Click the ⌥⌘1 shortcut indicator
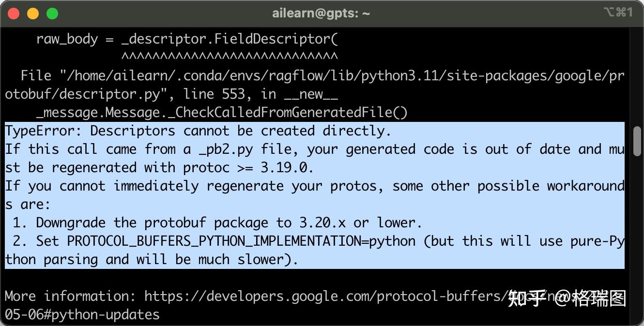 618,13
